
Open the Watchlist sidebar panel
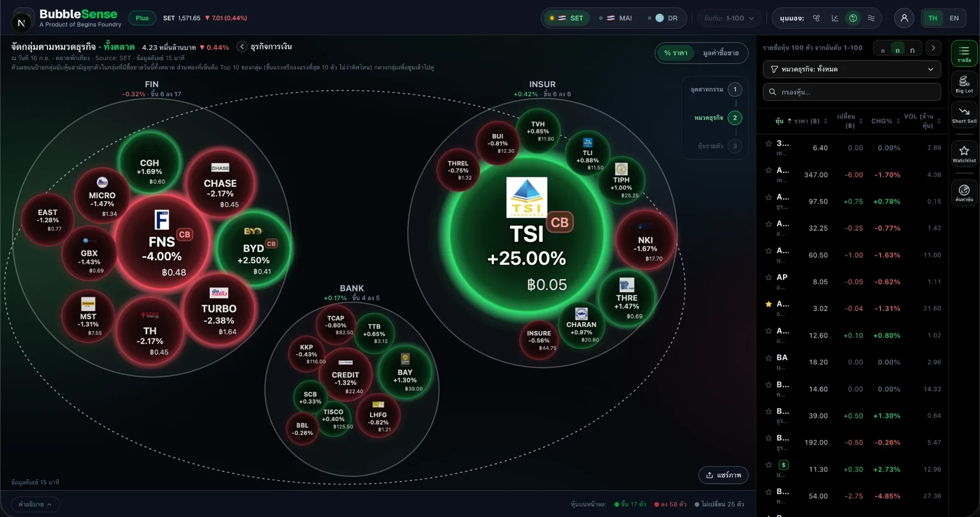click(964, 153)
